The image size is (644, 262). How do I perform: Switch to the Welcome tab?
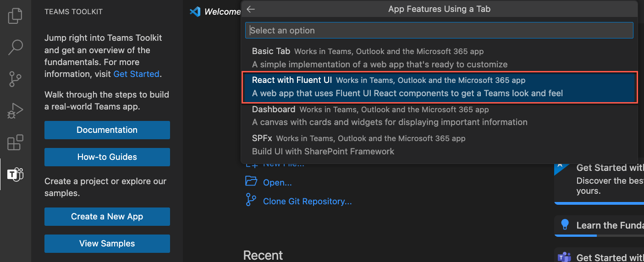pyautogui.click(x=215, y=11)
